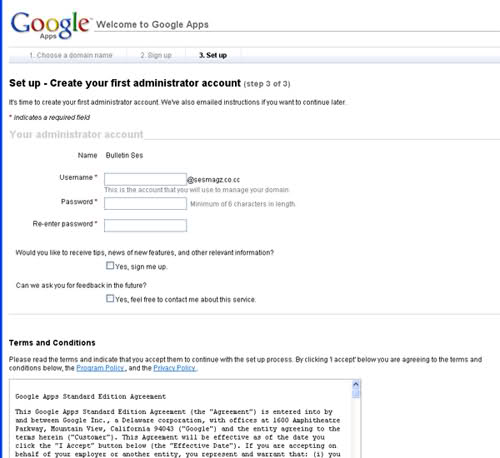Image resolution: width=500 pixels, height=458 pixels.
Task: Click the Google Apps logo
Action: coord(50,25)
